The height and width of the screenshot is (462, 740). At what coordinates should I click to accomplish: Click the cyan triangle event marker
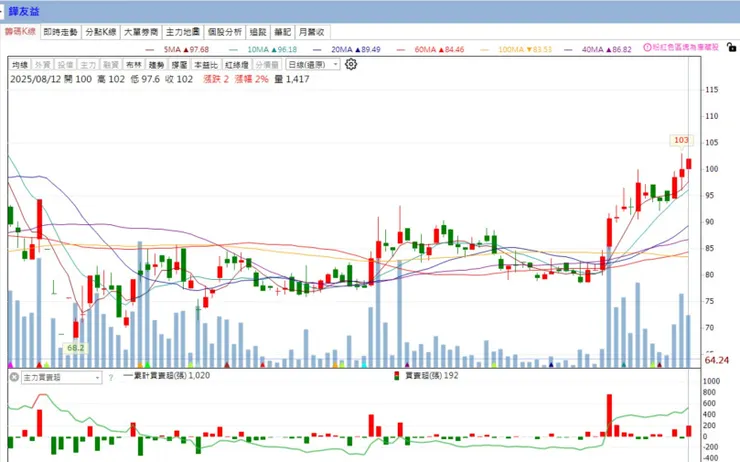pyautogui.click(x=363, y=365)
